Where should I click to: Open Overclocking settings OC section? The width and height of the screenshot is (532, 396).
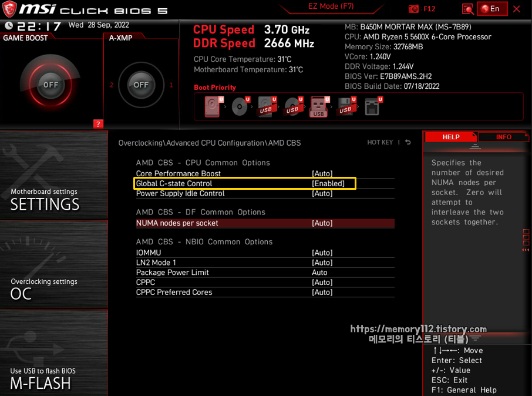pyautogui.click(x=54, y=264)
